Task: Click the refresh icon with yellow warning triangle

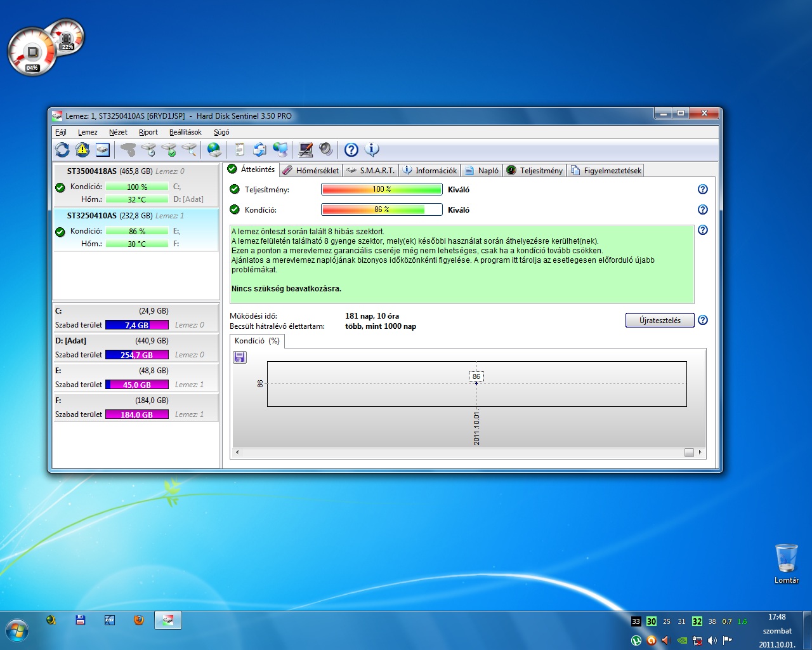Action: pyautogui.click(x=82, y=150)
